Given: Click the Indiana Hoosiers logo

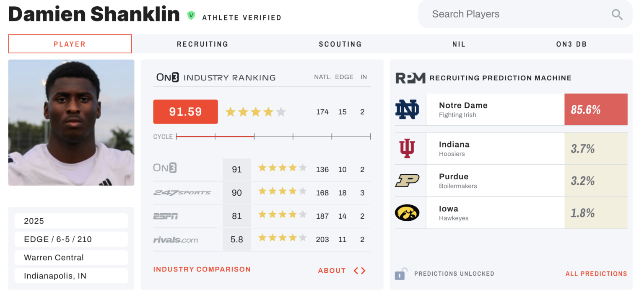Looking at the screenshot, I should click(407, 148).
